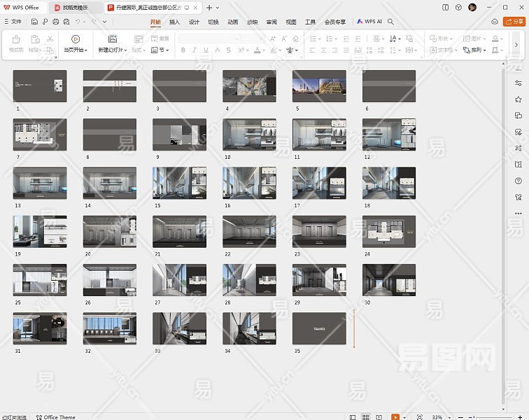Switch to slide sorter view icon
The image size is (529, 420).
click(x=365, y=416)
